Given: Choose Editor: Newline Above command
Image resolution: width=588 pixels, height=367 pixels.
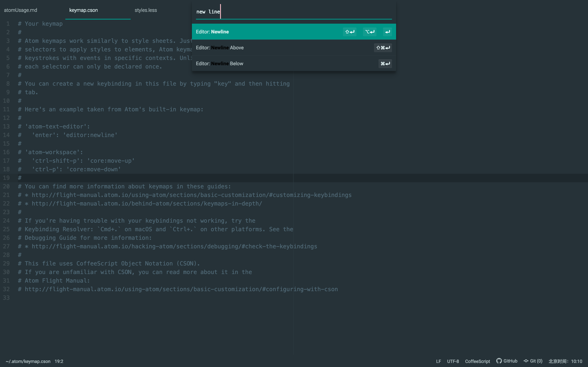Looking at the screenshot, I should (x=243, y=48).
